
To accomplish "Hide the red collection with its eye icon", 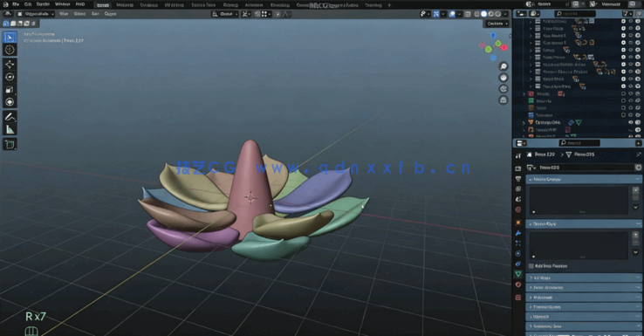I will [630, 93].
